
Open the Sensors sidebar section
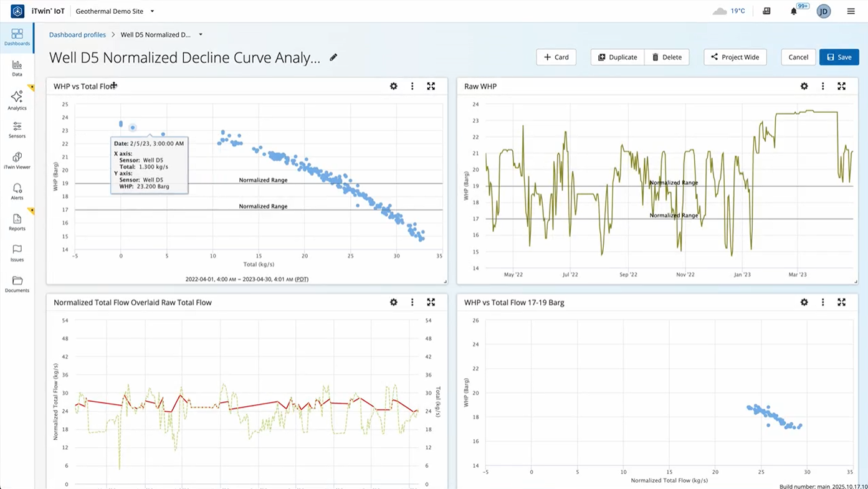(17, 130)
